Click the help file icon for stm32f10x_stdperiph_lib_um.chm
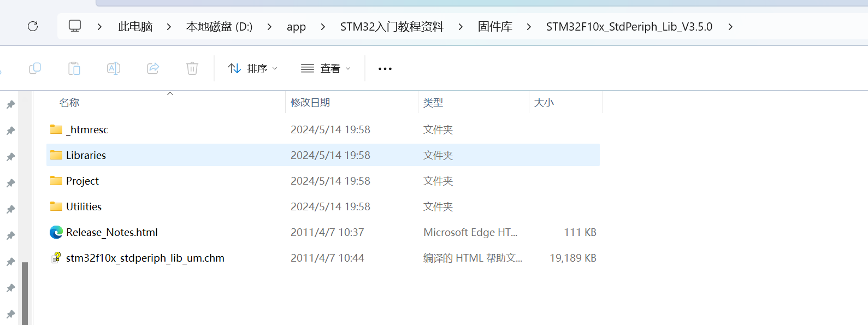 [x=56, y=258]
